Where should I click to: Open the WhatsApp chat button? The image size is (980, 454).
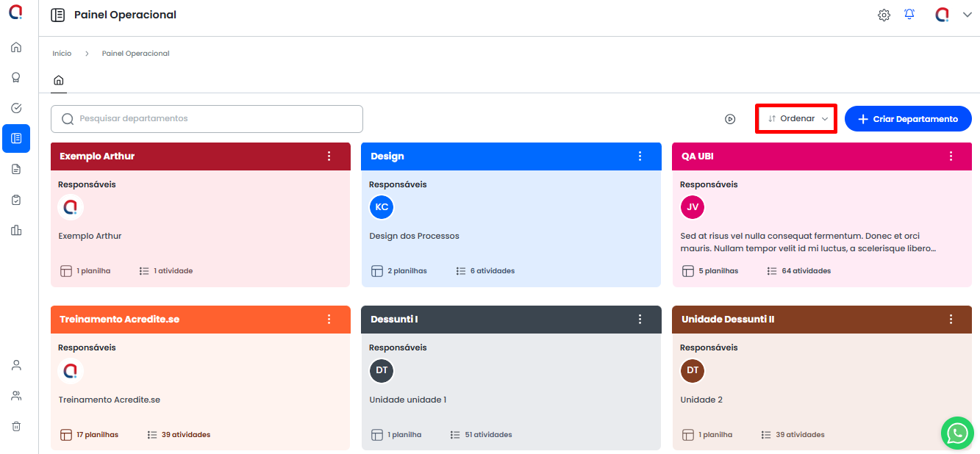click(x=956, y=433)
